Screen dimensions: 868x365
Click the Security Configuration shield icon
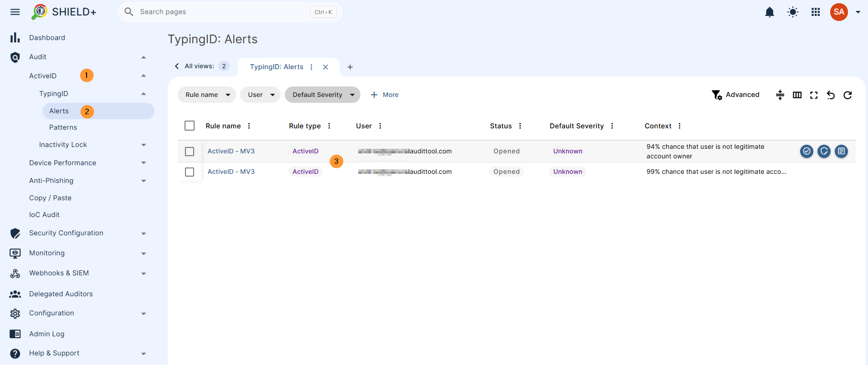15,233
